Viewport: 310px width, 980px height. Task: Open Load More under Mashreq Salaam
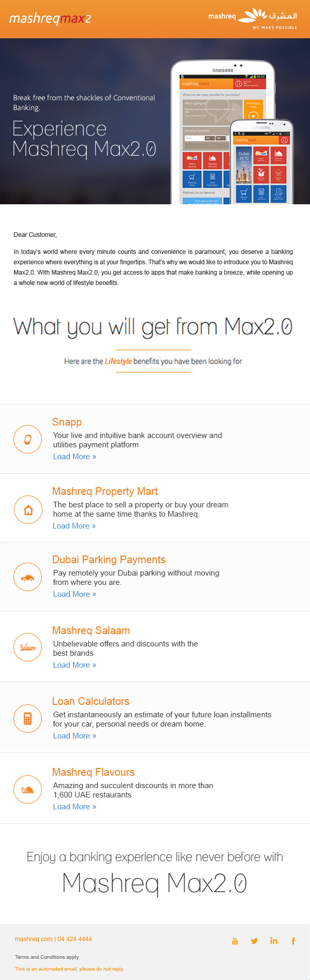click(74, 665)
